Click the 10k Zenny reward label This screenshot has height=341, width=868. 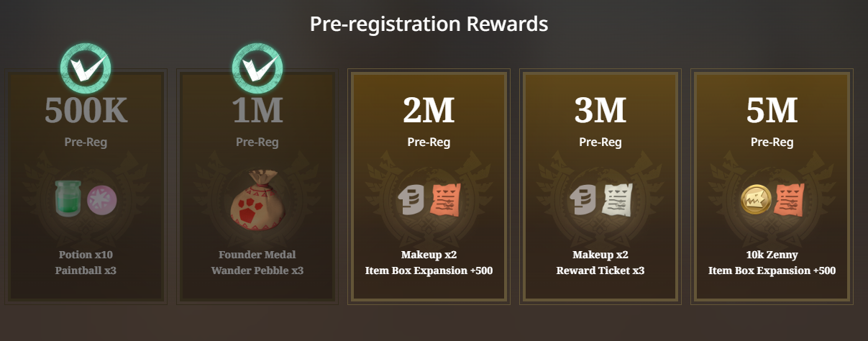(772, 255)
